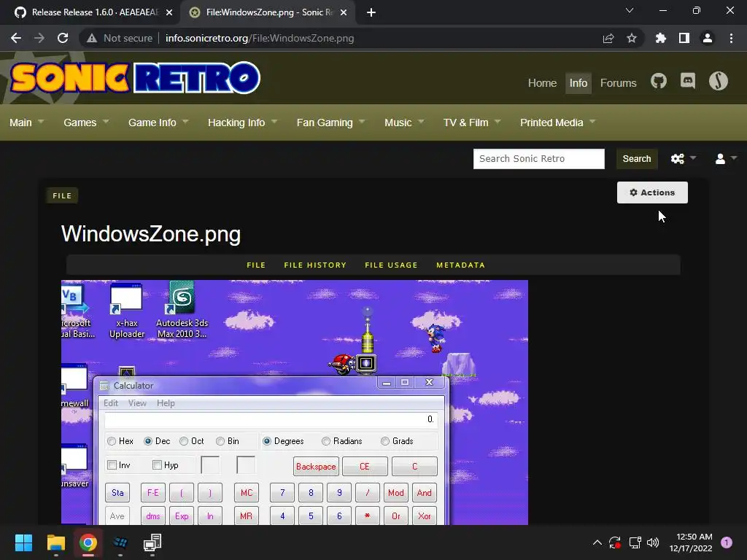This screenshot has width=747, height=560.
Task: Open the site settings gears icon
Action: pyautogui.click(x=678, y=158)
